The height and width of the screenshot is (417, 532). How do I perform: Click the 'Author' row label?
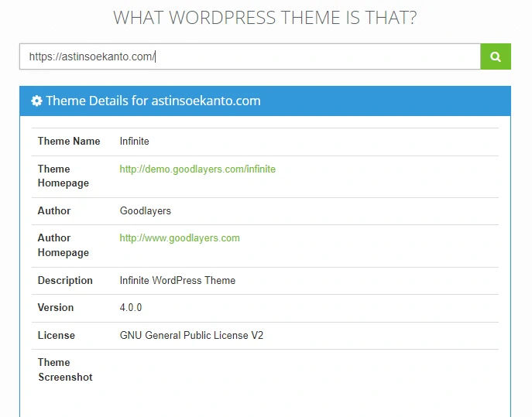(x=54, y=210)
